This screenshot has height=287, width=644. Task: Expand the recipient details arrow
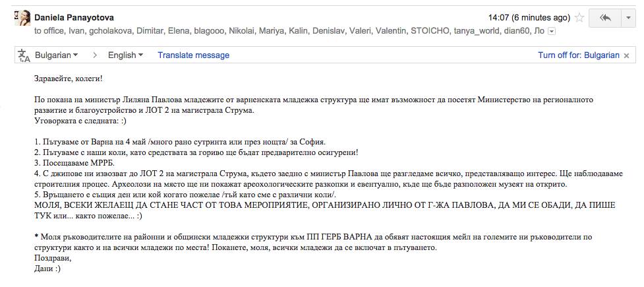[552, 31]
